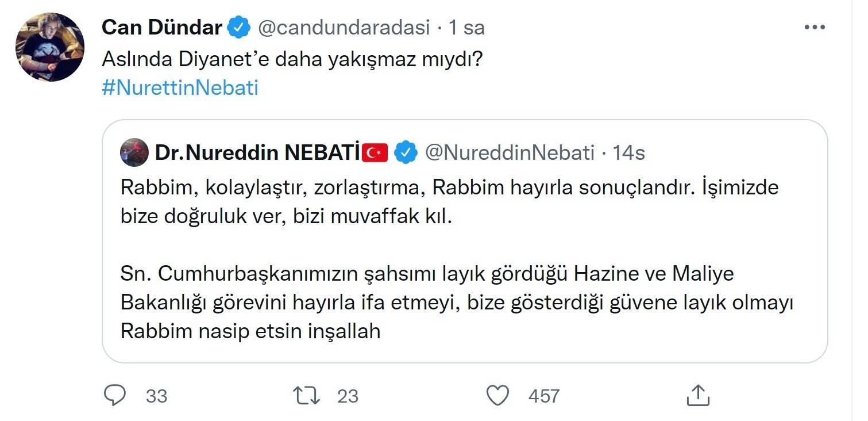Open the @NureddinNebati handle

coord(509,152)
